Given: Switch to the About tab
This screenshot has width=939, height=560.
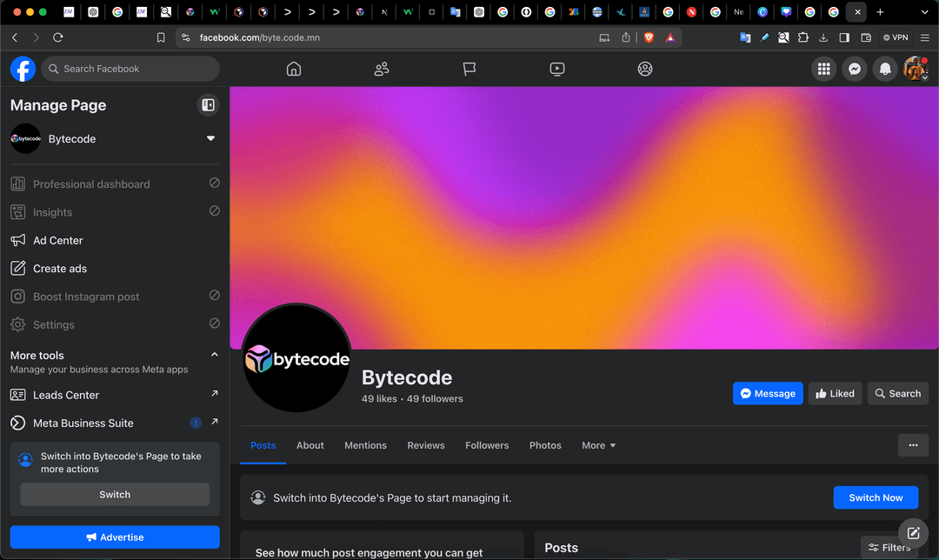Looking at the screenshot, I should pos(310,445).
